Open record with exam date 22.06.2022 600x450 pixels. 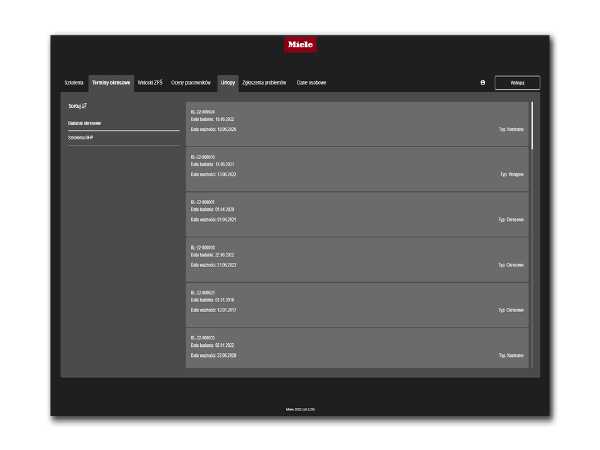(357, 260)
